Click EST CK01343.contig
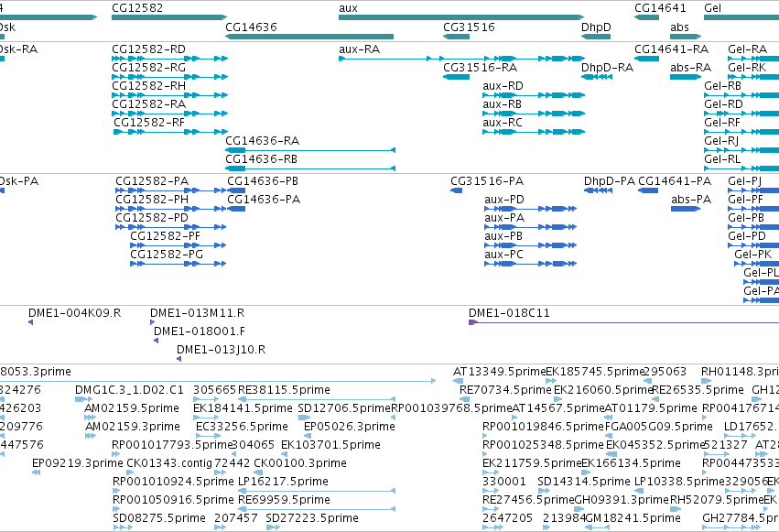 (x=131, y=472)
